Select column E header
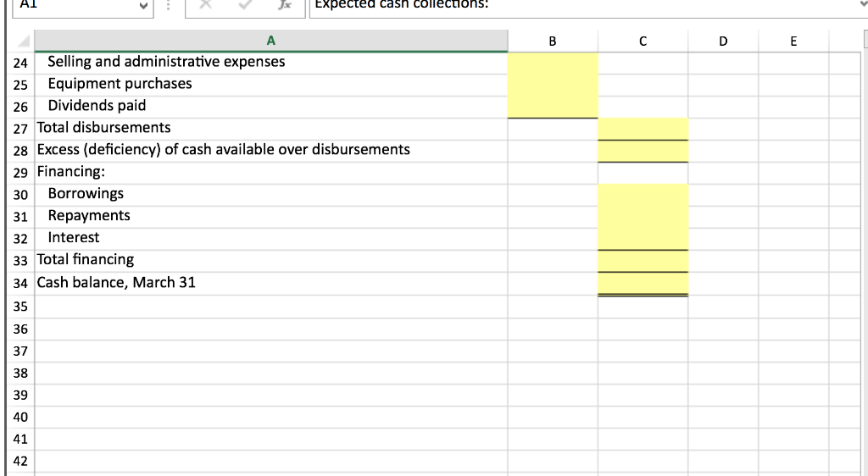 [x=793, y=41]
